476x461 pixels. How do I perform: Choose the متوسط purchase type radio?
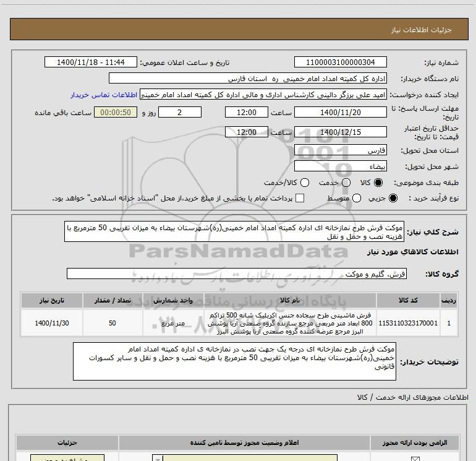tap(357, 199)
